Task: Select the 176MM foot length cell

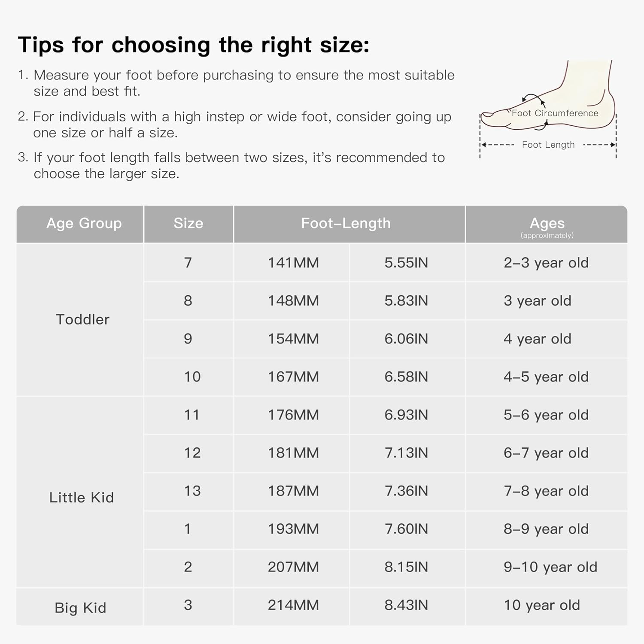Action: pyautogui.click(x=292, y=415)
